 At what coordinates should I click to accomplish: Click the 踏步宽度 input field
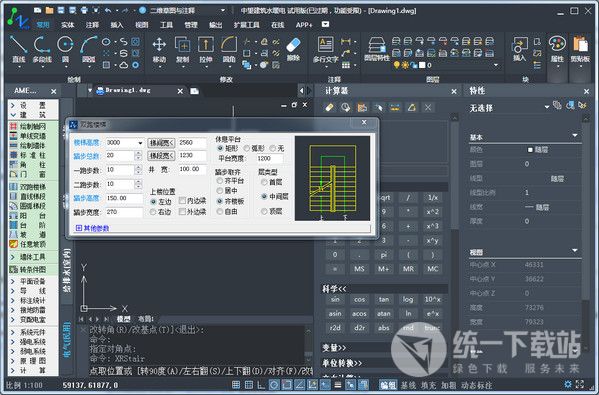click(124, 212)
